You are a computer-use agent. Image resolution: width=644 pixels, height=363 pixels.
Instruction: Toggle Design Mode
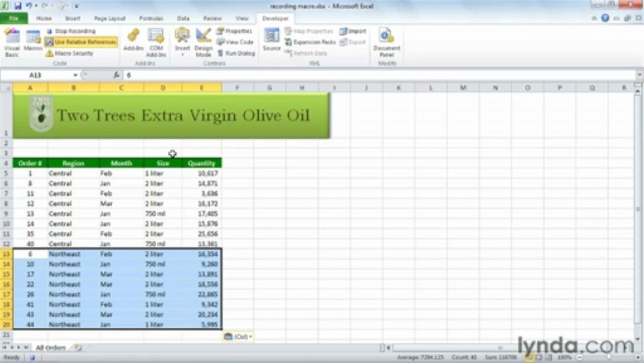(203, 42)
